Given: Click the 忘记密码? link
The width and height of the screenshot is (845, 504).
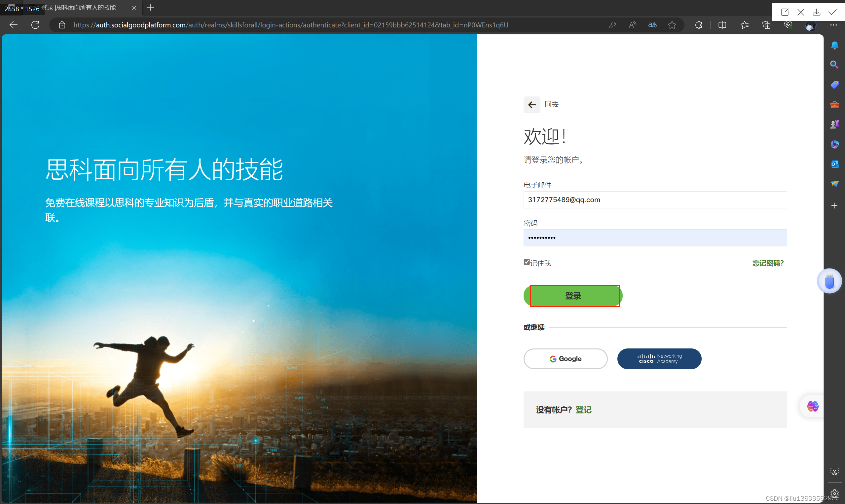Looking at the screenshot, I should [x=768, y=263].
